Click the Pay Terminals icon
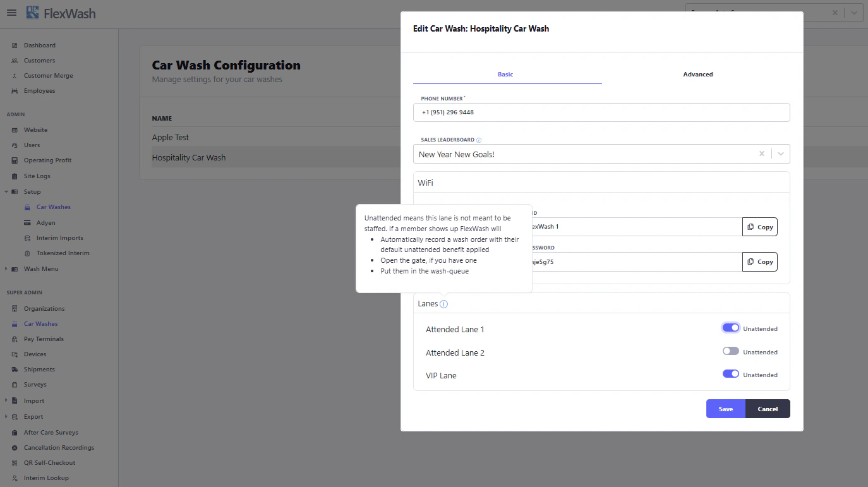The width and height of the screenshot is (868, 487). coord(15,339)
